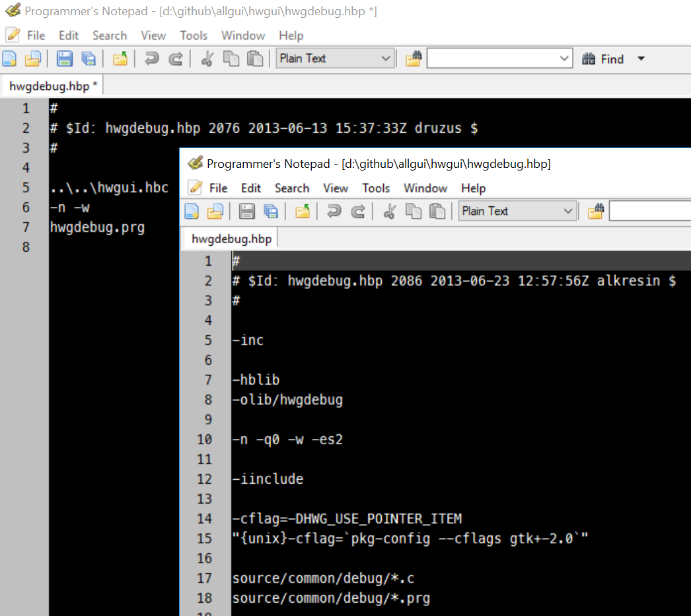
Task: Click Save All icon in back window toolbar
Action: click(x=88, y=59)
